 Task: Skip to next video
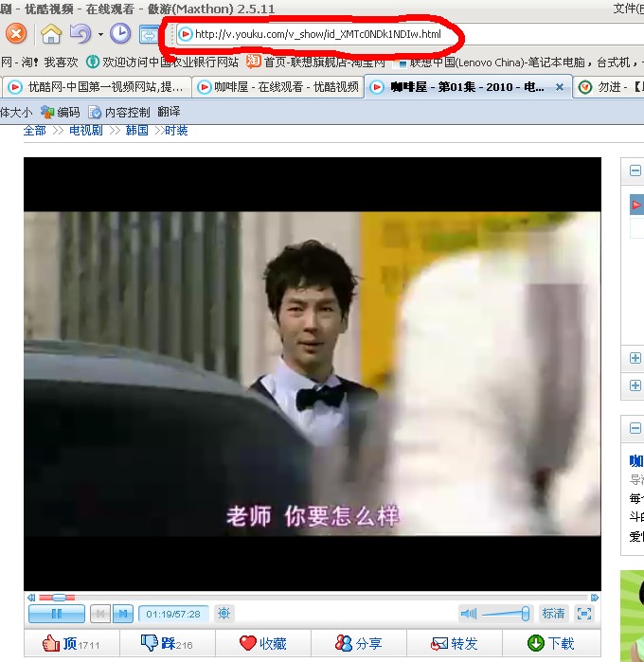[x=123, y=614]
